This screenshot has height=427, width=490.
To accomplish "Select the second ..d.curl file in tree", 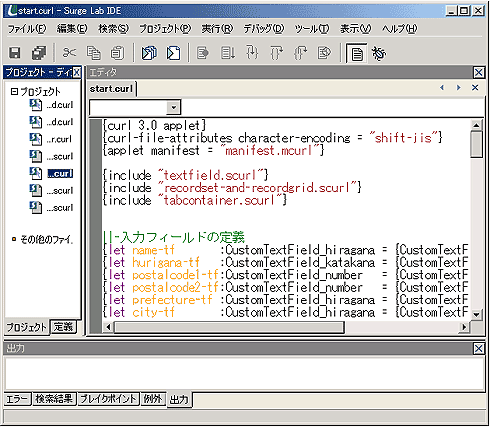I will [x=51, y=122].
